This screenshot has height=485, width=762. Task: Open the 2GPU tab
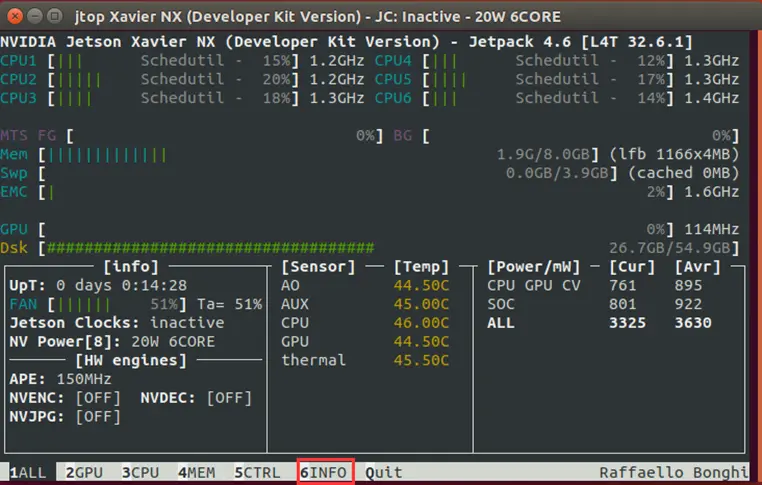tap(85, 472)
